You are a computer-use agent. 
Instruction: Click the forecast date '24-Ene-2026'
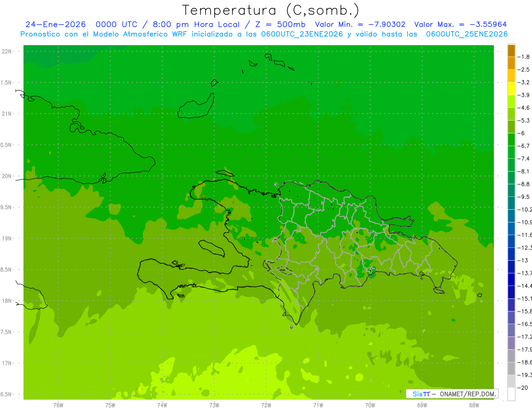point(55,24)
